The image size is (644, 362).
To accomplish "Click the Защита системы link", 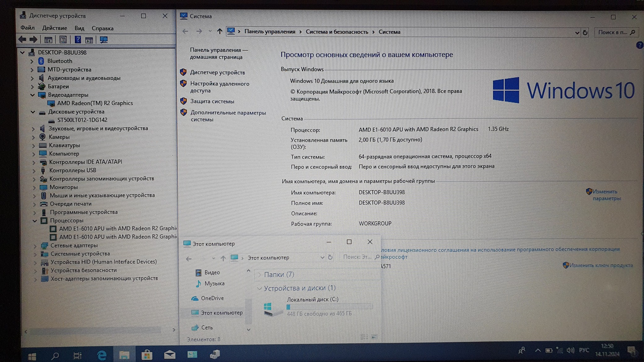I will pos(212,101).
